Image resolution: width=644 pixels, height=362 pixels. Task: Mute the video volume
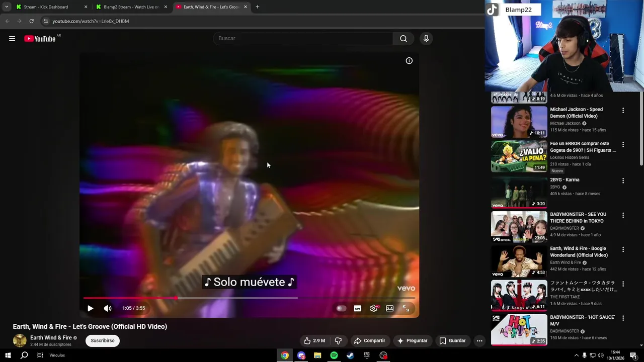(x=108, y=308)
